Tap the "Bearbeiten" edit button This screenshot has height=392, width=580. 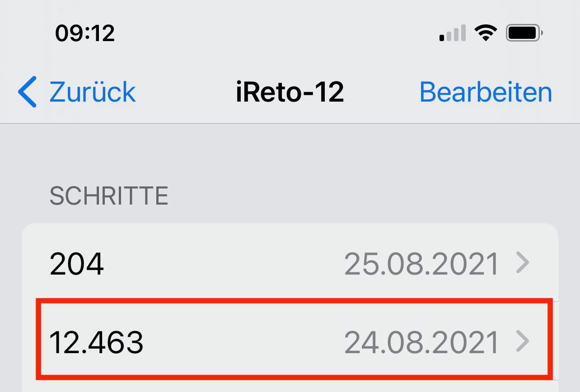(x=486, y=92)
